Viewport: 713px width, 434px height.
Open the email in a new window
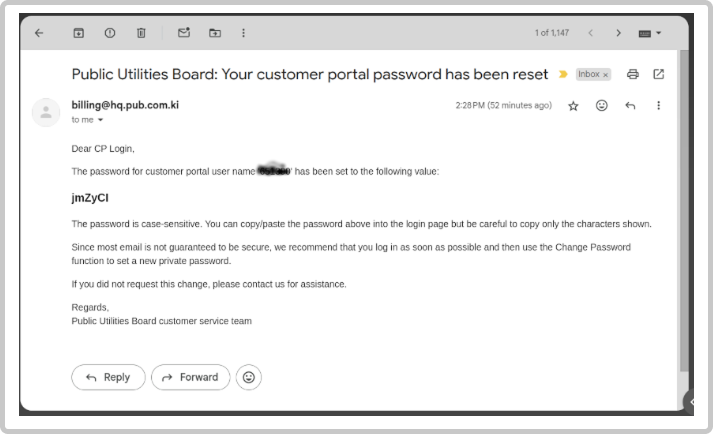click(658, 74)
